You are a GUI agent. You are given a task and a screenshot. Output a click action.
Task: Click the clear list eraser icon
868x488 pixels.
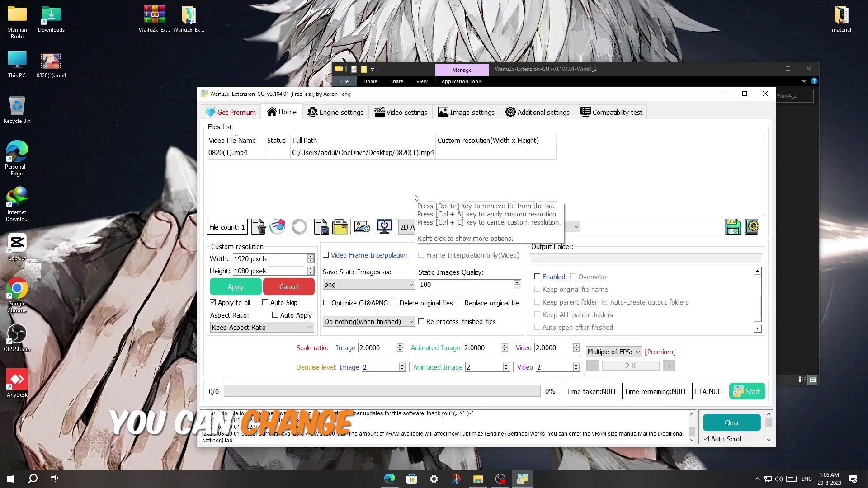pos(277,227)
